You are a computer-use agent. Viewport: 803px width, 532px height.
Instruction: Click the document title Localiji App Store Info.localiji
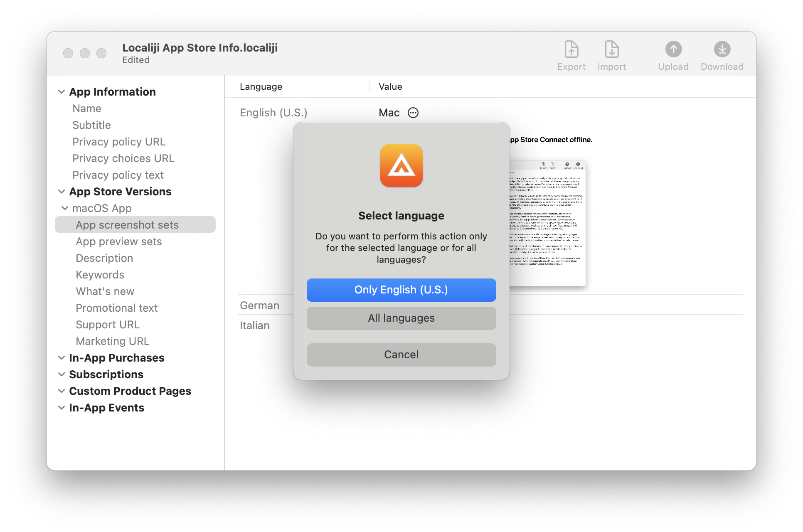click(x=200, y=48)
